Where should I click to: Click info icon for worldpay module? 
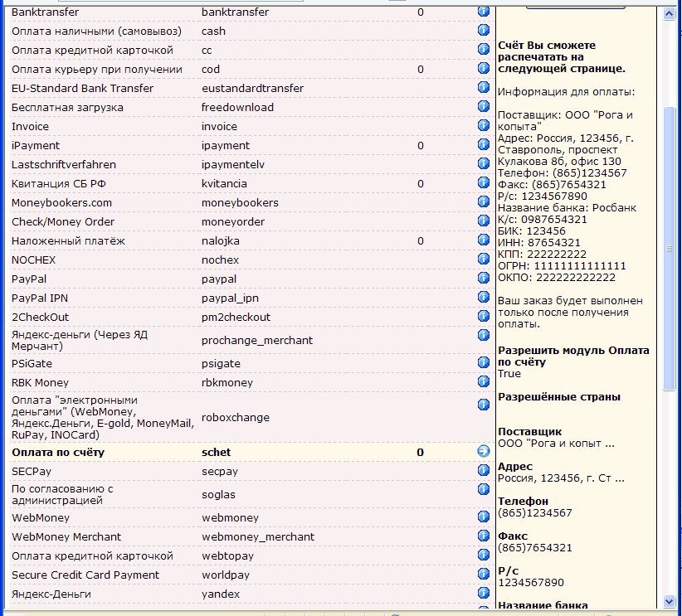(x=483, y=575)
